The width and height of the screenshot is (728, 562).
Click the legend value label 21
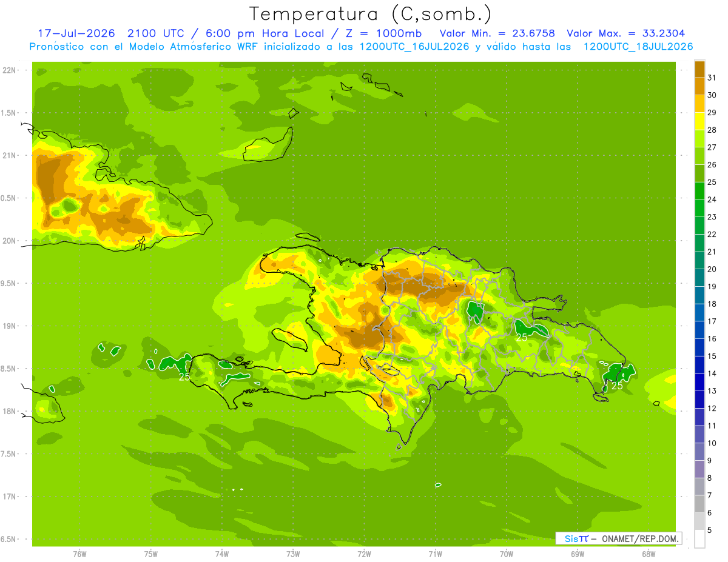coord(712,252)
